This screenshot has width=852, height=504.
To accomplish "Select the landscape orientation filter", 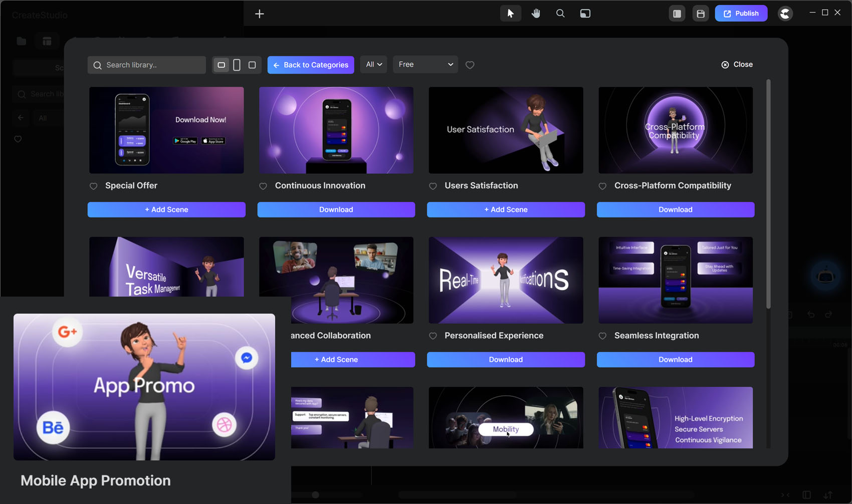I will pos(221,65).
